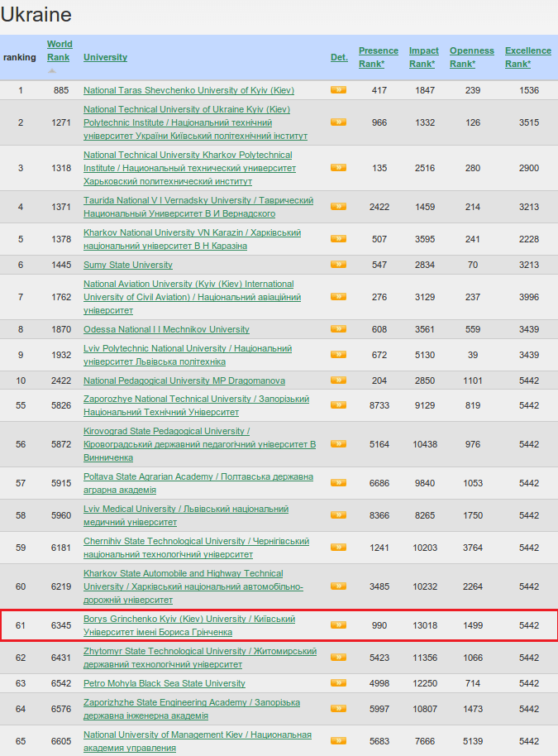Click the World Rank sort arrow indicator
The width and height of the screenshot is (558, 756).
pyautogui.click(x=52, y=71)
